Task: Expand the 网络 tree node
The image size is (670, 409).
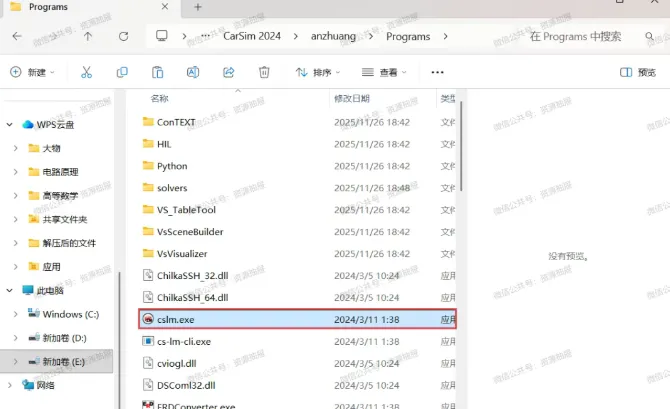Action: click(x=9, y=385)
